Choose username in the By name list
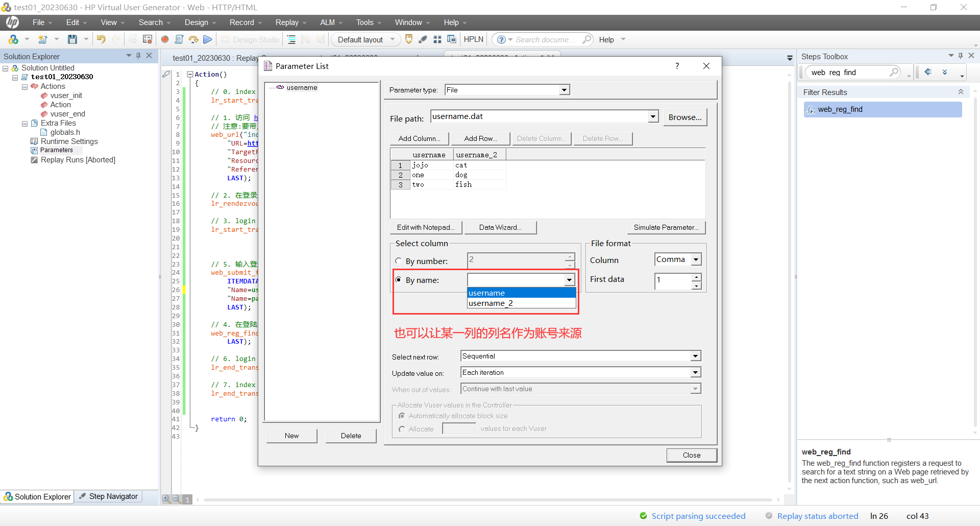Image resolution: width=980 pixels, height=526 pixels. (x=522, y=293)
